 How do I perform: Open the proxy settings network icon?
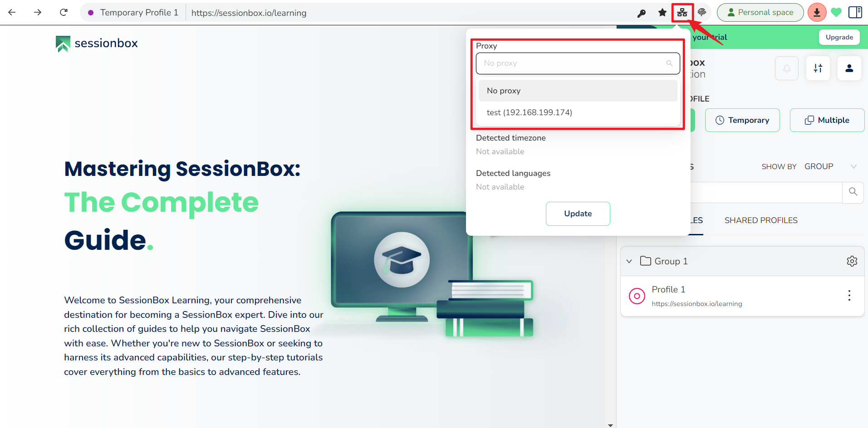(682, 12)
